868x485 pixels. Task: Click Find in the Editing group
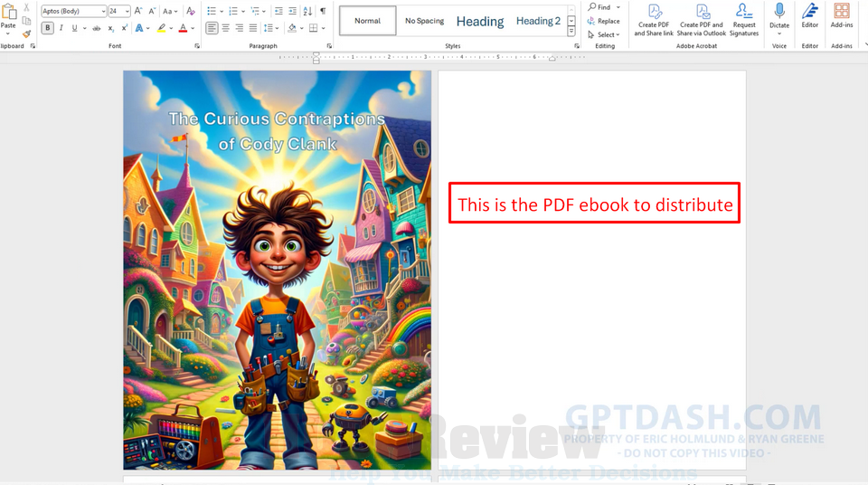[x=603, y=7]
